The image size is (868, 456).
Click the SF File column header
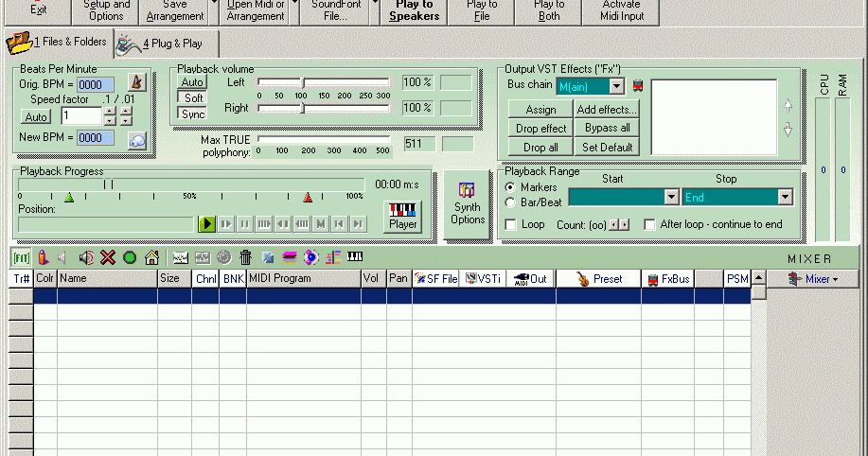pyautogui.click(x=435, y=279)
